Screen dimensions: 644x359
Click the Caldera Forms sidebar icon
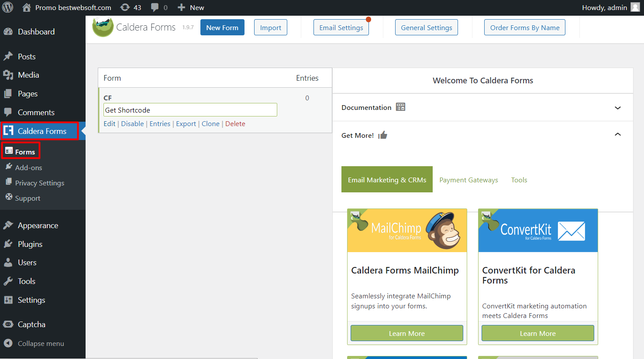(x=8, y=130)
